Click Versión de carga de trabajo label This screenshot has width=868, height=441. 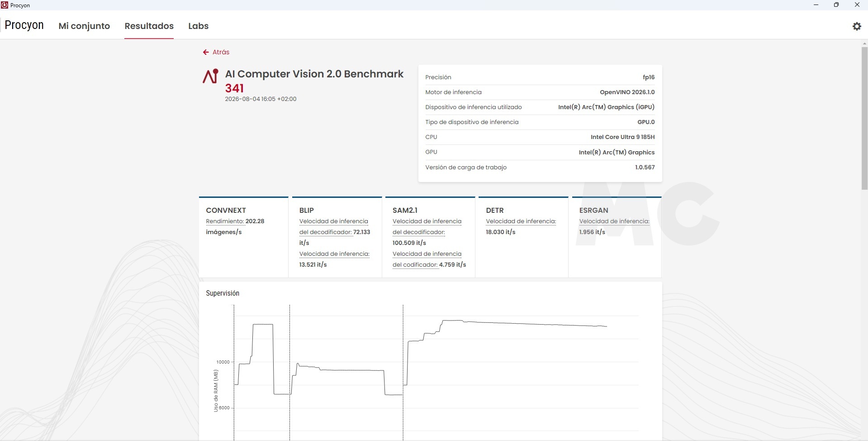point(466,168)
